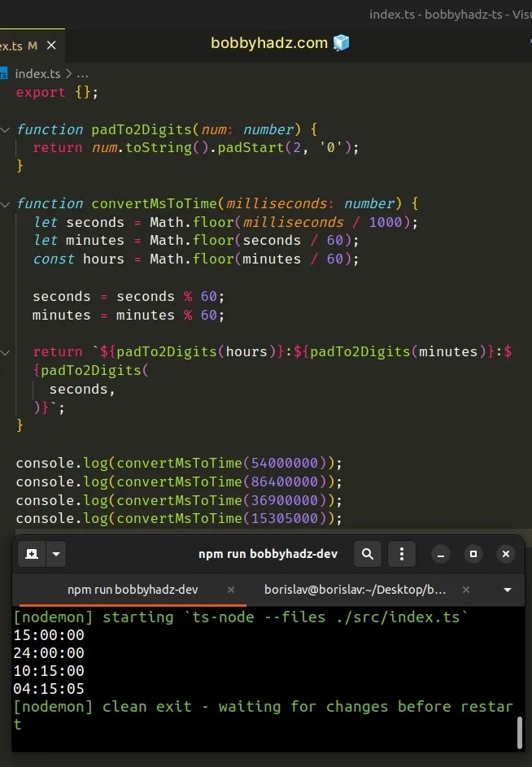Open terminal search with magnifier icon
Viewport: 532px width, 767px height.
click(x=368, y=554)
